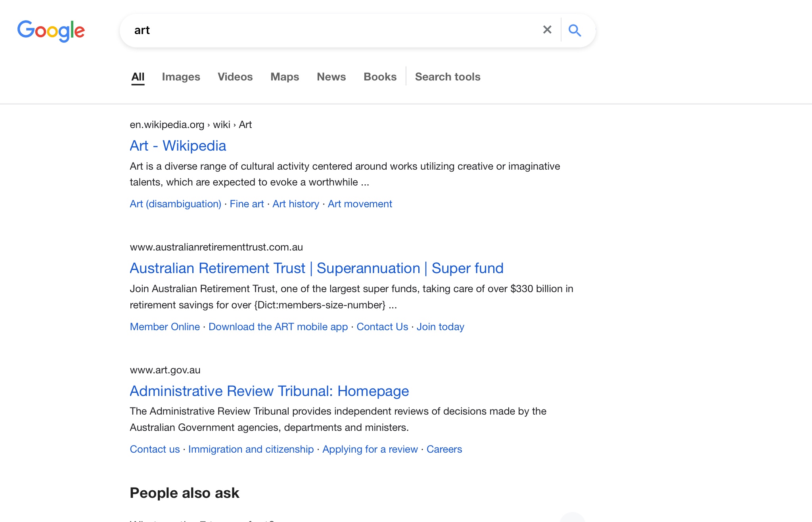
Task: Click Download the ART mobile app link
Action: tap(278, 327)
